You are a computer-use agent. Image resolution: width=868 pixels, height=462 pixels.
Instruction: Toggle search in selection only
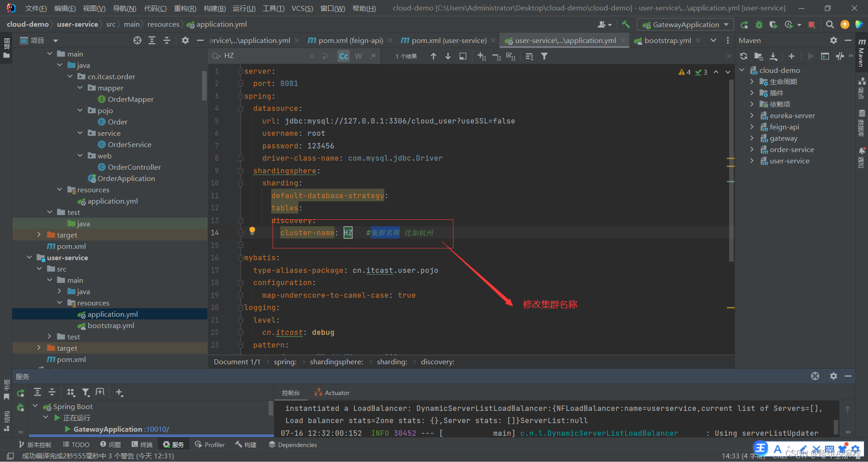[x=529, y=56]
